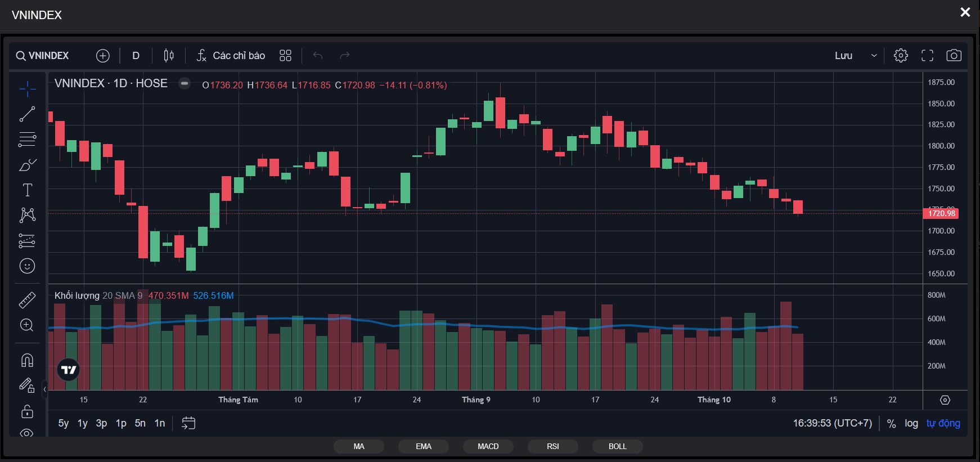Image resolution: width=980 pixels, height=462 pixels.
Task: Hide all drawings with eye icon
Action: pos(27,432)
